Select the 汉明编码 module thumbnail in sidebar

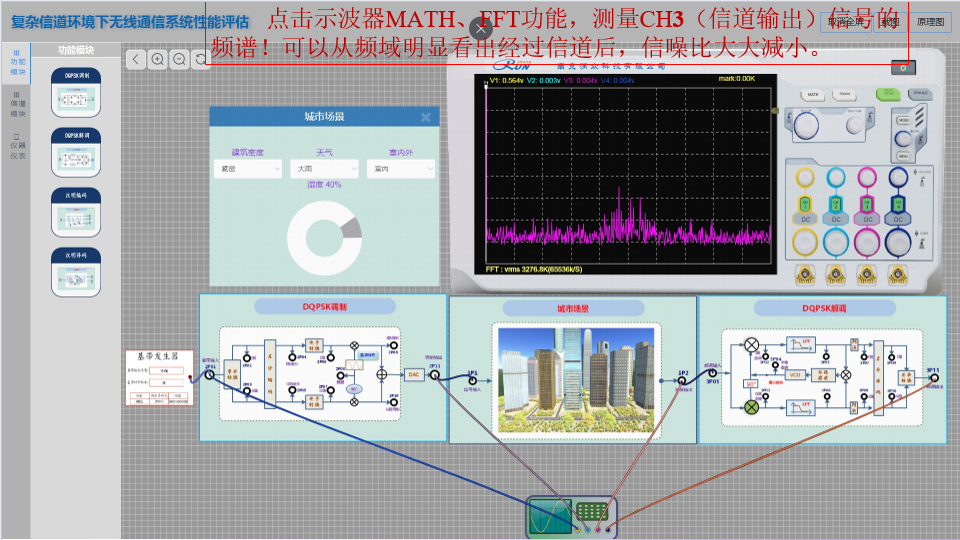76,212
